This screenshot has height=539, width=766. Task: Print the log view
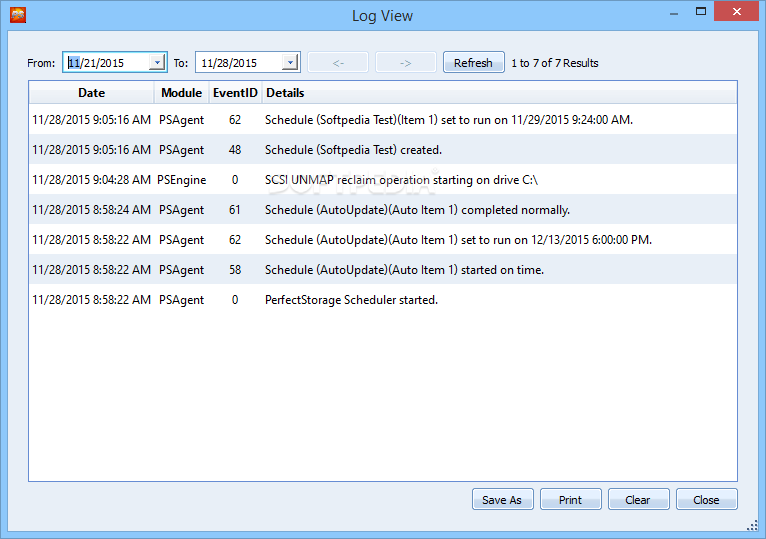tap(570, 499)
